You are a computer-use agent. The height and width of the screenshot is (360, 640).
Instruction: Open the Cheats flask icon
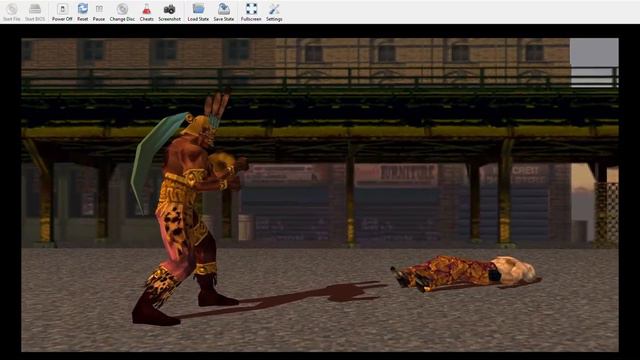click(147, 12)
